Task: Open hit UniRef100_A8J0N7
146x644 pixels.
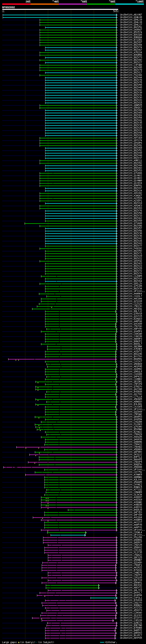Action: point(131,15)
